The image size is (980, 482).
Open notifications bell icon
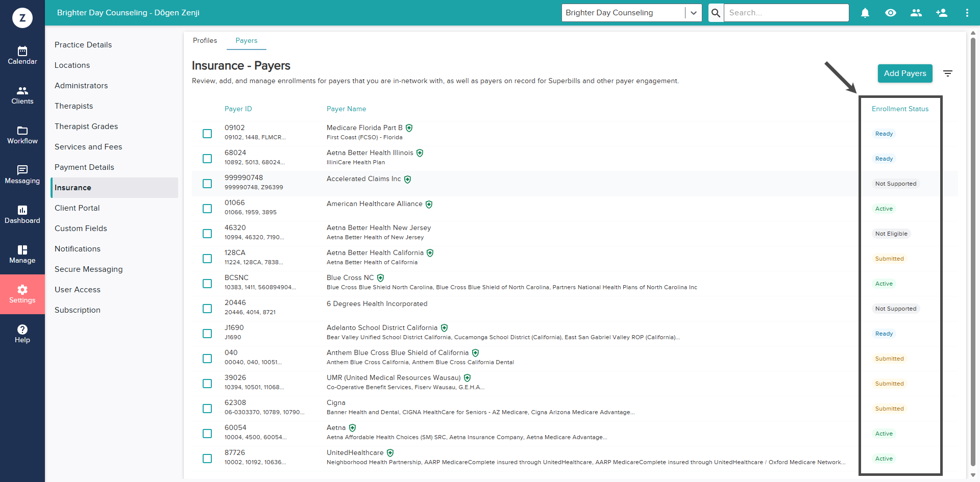(865, 13)
